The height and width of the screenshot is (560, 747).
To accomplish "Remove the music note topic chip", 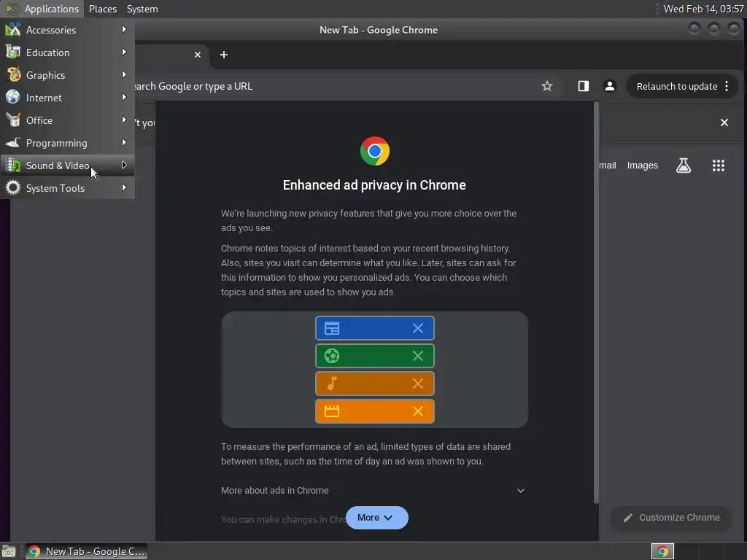I will pyautogui.click(x=418, y=384).
